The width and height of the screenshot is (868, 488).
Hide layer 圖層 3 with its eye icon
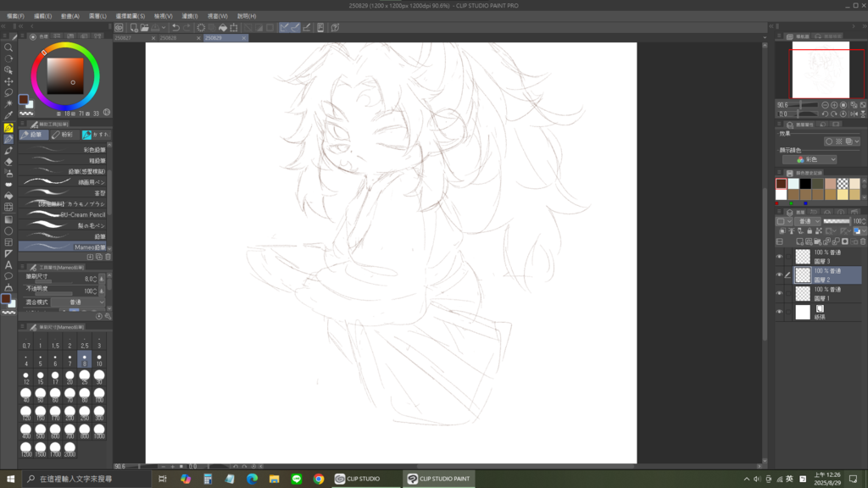[779, 256]
